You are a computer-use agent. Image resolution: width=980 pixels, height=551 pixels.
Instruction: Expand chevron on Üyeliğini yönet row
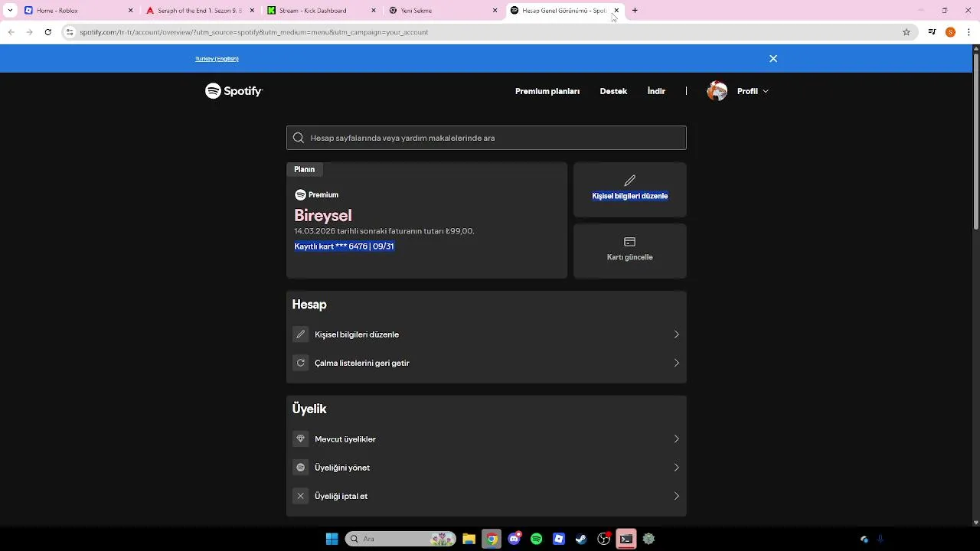(x=676, y=468)
